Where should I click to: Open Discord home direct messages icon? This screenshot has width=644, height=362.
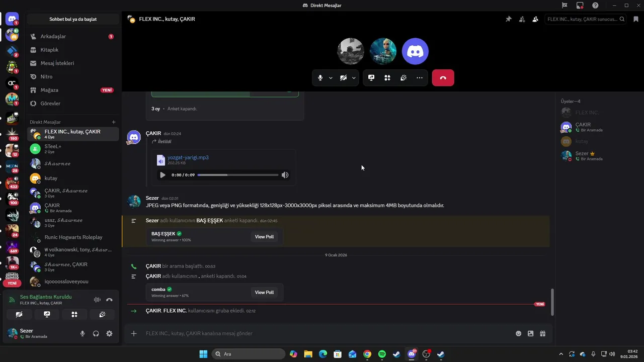[x=12, y=19]
